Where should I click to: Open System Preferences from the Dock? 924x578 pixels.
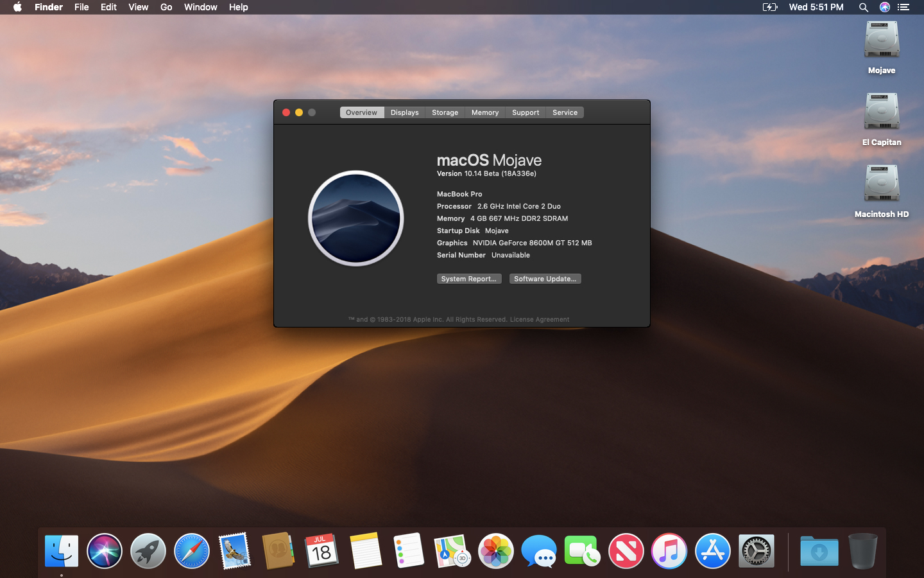pyautogui.click(x=755, y=550)
